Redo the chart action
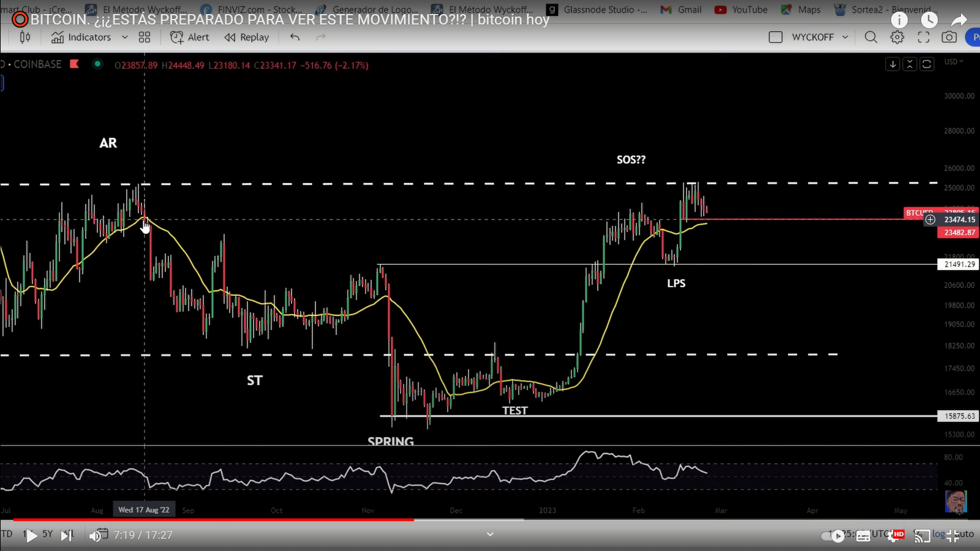 pos(320,37)
